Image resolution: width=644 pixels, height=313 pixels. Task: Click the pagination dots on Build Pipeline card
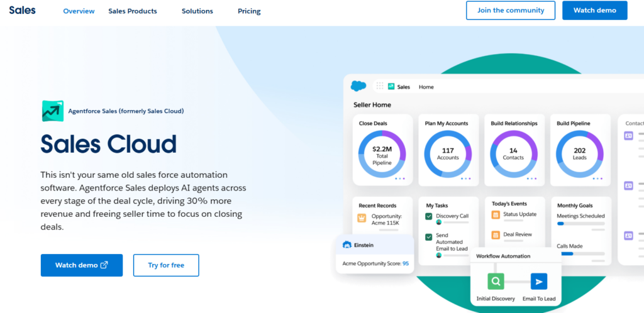point(597,178)
